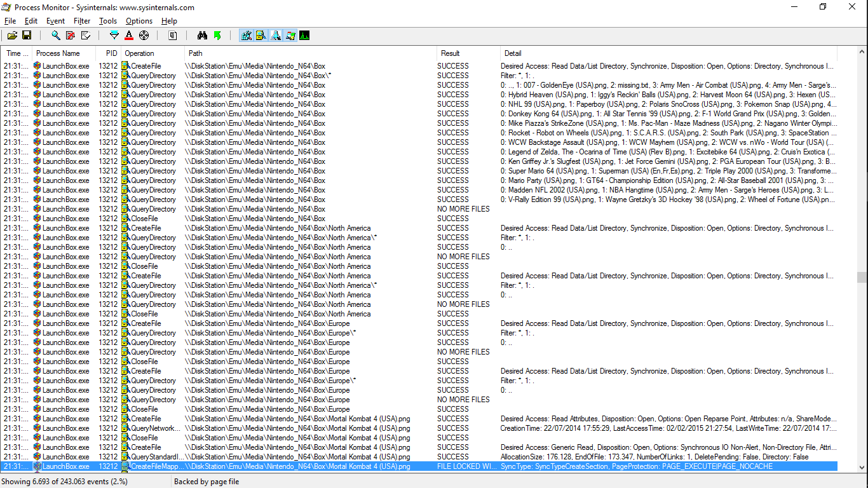Select the FILE LOCKED WI... result cell
The image size is (868, 488).
click(468, 466)
